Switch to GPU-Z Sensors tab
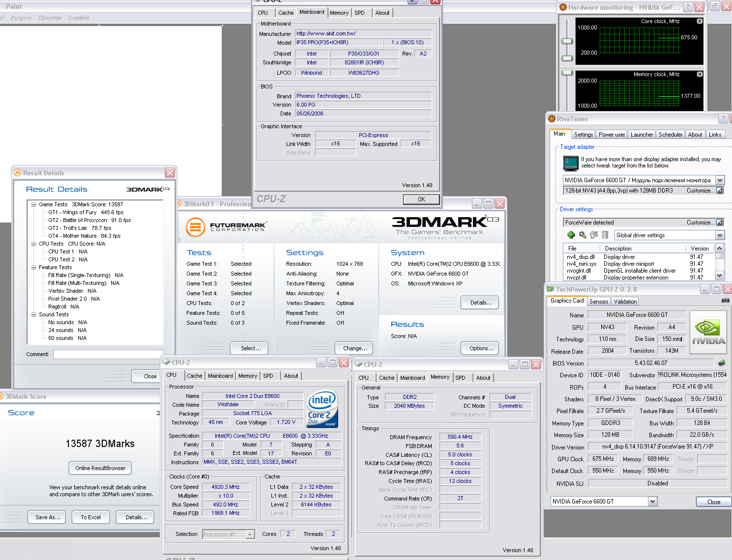This screenshot has width=732, height=560. click(x=599, y=302)
